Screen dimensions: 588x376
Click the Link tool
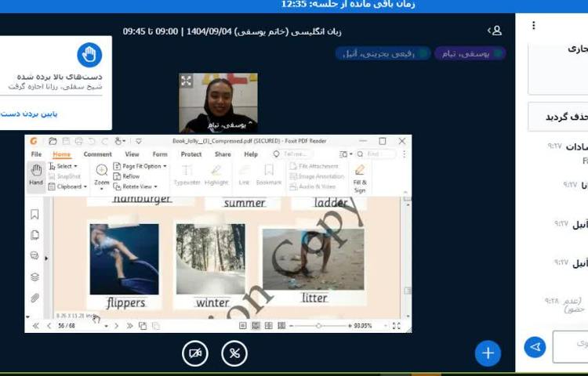(x=244, y=175)
